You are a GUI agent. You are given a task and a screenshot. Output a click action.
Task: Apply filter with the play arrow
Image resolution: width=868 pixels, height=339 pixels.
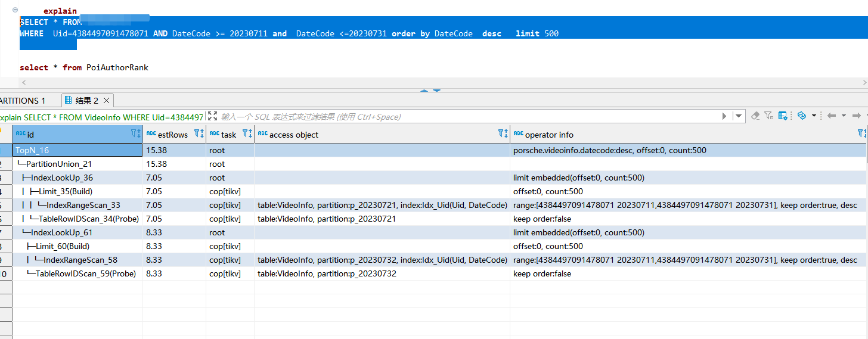(x=724, y=116)
